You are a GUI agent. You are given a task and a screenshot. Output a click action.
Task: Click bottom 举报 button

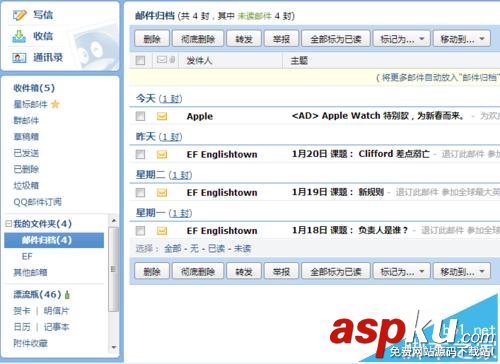(x=281, y=272)
